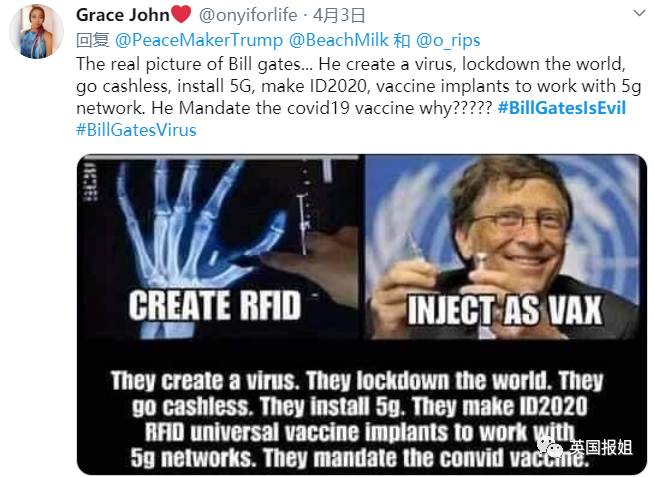Select the #BillGatesVirus hashtag

(136, 130)
